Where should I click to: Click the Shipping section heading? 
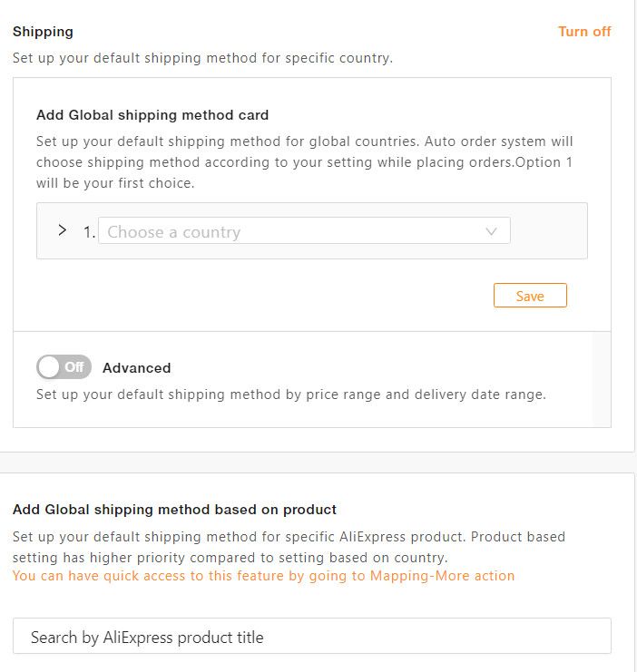coord(43,31)
